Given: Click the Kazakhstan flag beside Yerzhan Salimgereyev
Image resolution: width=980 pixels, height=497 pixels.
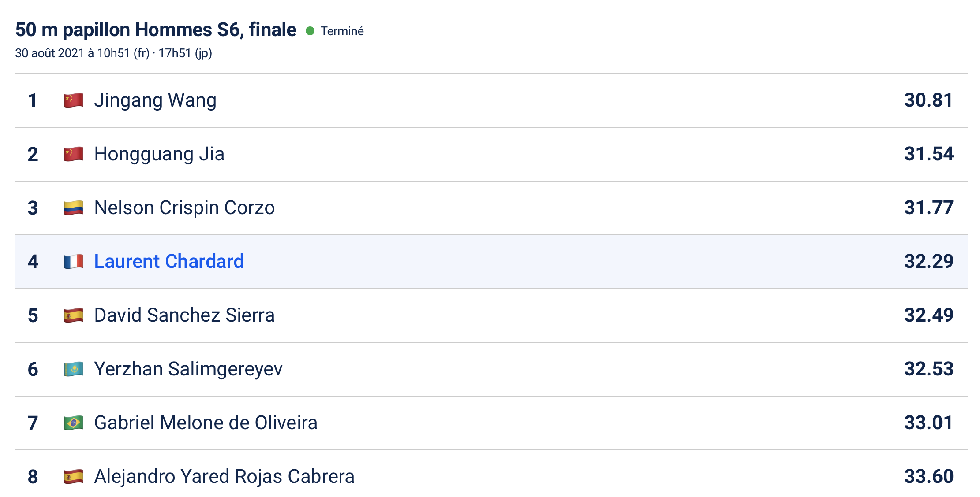Looking at the screenshot, I should pos(74,369).
